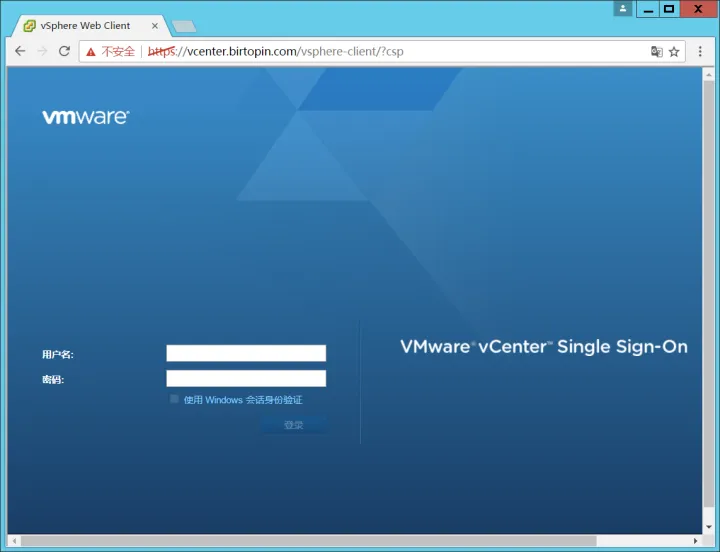Image resolution: width=720 pixels, height=552 pixels.
Task: Click the horizontal scrollbar right arrow
Action: pos(696,541)
